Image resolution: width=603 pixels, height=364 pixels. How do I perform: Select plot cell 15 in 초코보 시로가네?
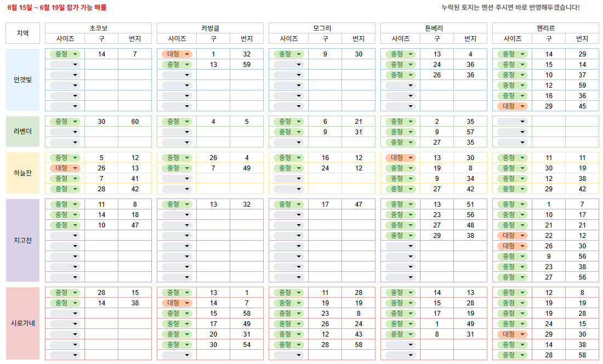coord(135,293)
